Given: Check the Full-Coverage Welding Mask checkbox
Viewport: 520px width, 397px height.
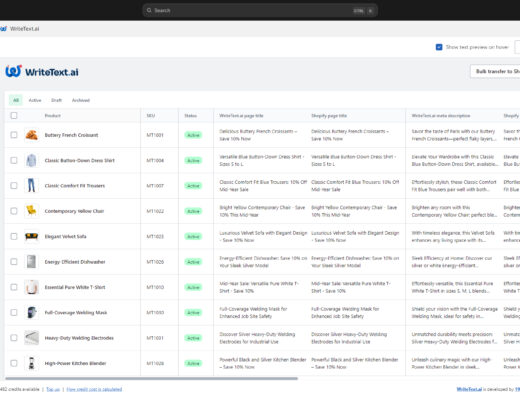Looking at the screenshot, I should pyautogui.click(x=14, y=312).
